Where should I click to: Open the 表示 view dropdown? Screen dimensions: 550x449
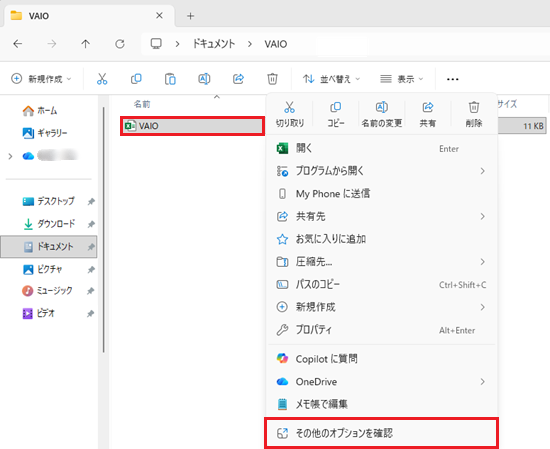point(402,79)
